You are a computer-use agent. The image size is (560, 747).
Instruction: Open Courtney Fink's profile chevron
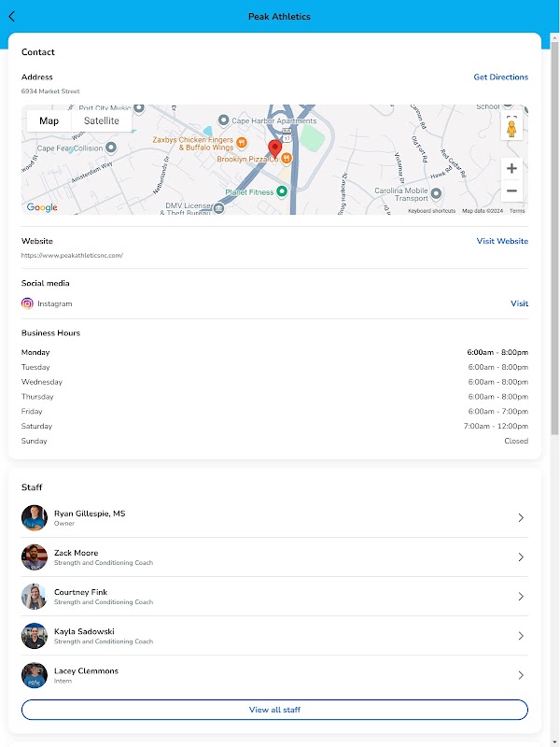(521, 597)
